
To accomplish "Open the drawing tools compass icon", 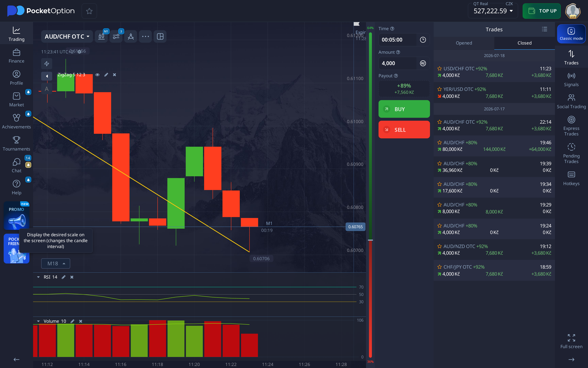I will tap(131, 36).
